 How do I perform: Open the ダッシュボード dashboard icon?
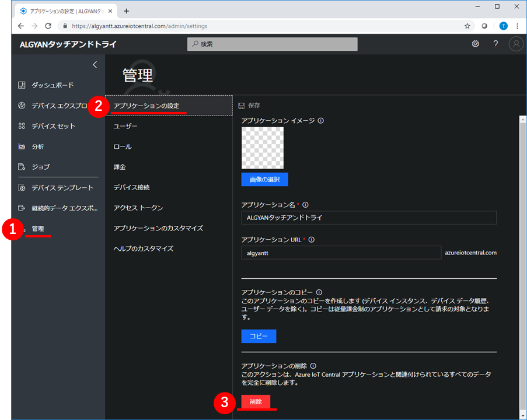click(x=22, y=85)
